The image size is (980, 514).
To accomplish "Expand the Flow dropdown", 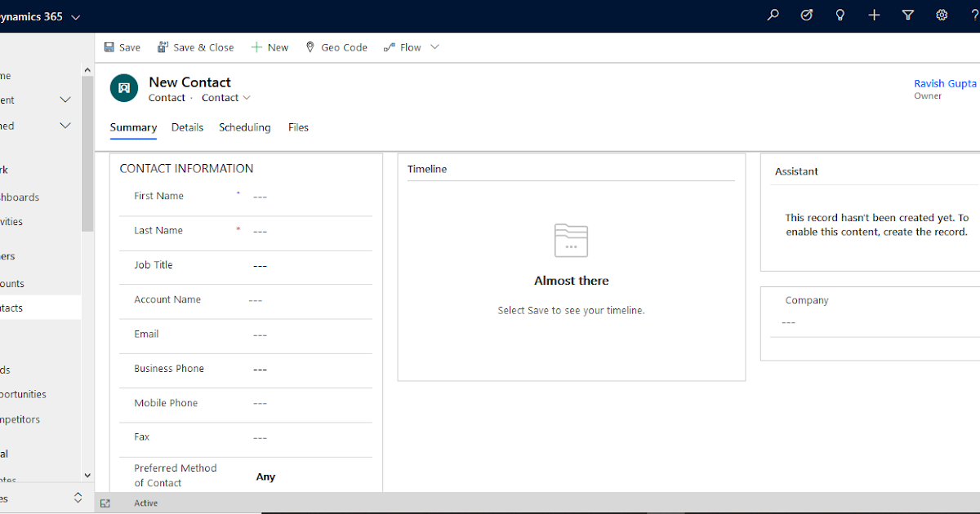I will pos(434,47).
